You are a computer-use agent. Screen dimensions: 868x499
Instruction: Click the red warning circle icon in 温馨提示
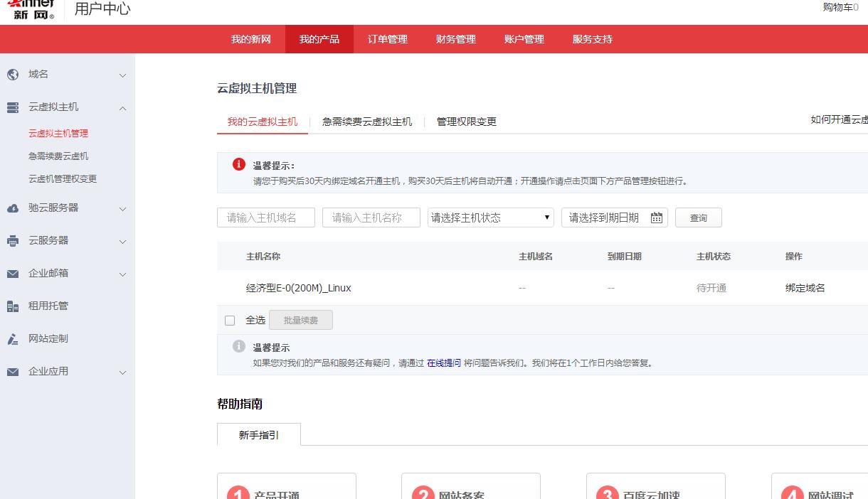coord(238,164)
